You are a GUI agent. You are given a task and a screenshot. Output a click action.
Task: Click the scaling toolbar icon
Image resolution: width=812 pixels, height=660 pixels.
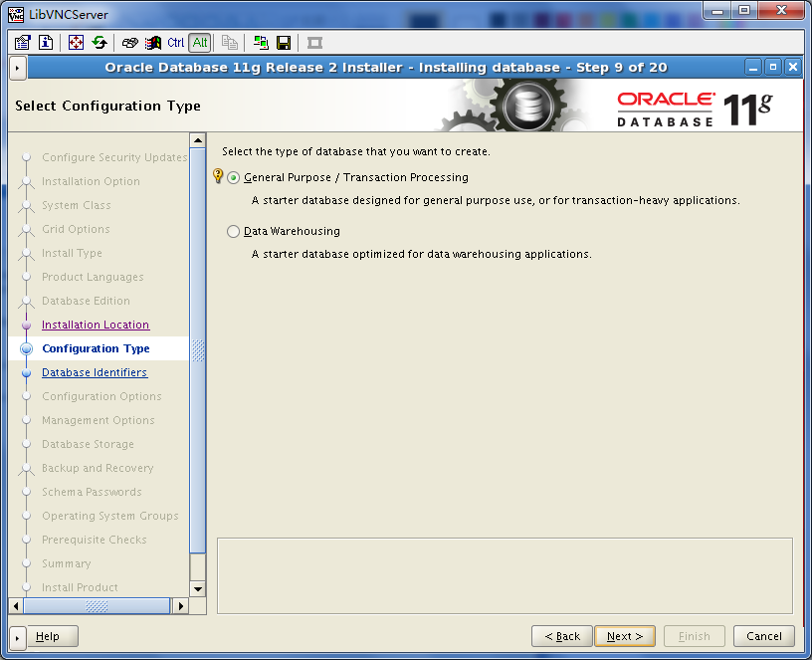(x=314, y=43)
